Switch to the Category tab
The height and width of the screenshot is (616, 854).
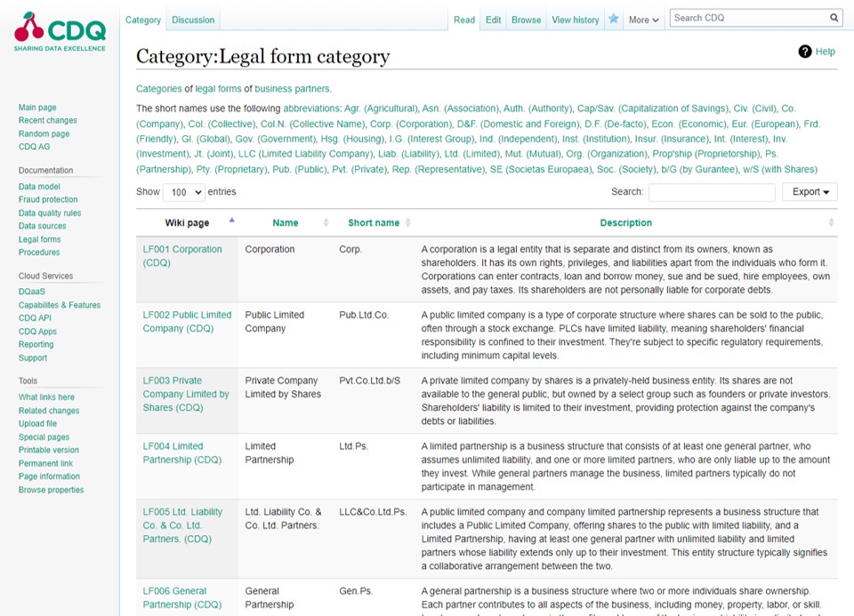click(x=143, y=20)
